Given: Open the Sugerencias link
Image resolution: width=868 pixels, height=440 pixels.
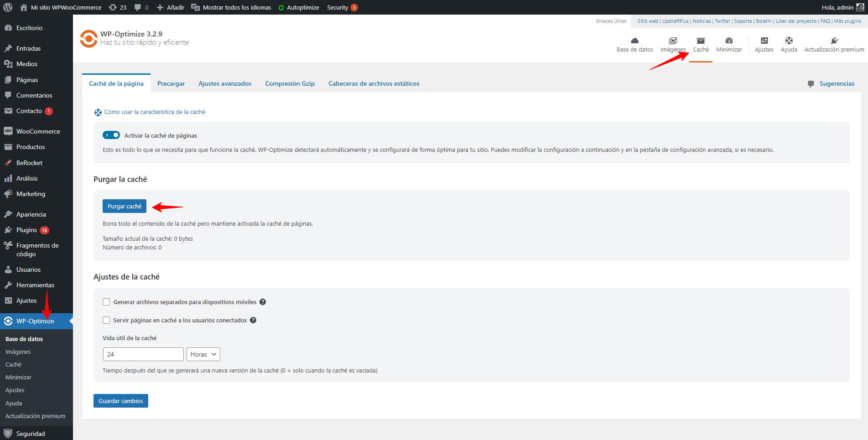Looking at the screenshot, I should click(x=837, y=83).
